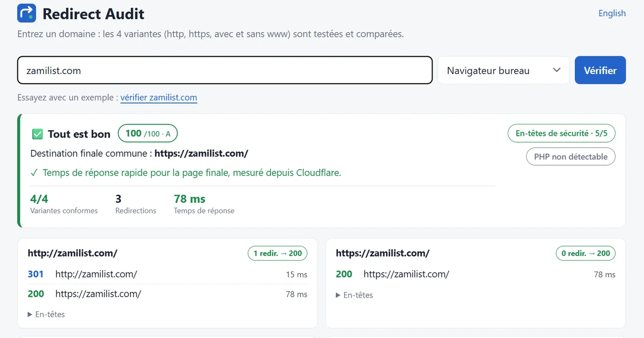The width and height of the screenshot is (644, 338).
Task: Click the Redirect Audit logo icon
Action: pos(27,13)
